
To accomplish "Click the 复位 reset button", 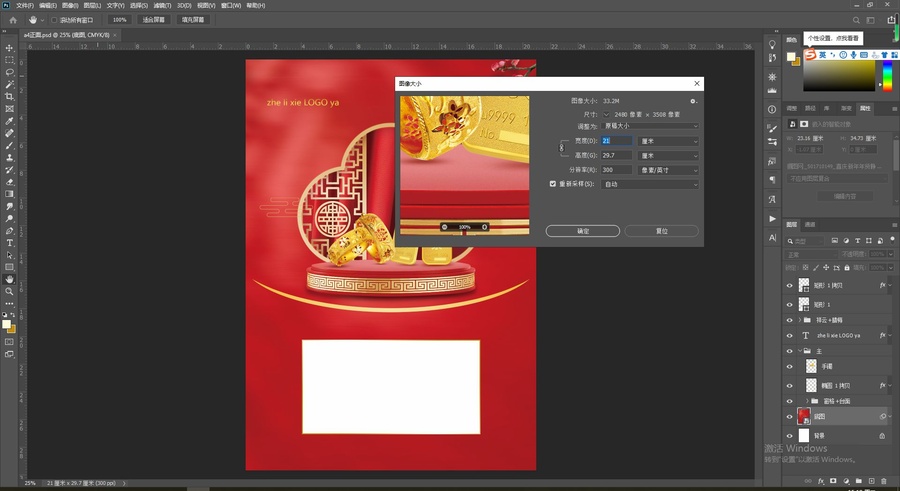I will point(661,231).
